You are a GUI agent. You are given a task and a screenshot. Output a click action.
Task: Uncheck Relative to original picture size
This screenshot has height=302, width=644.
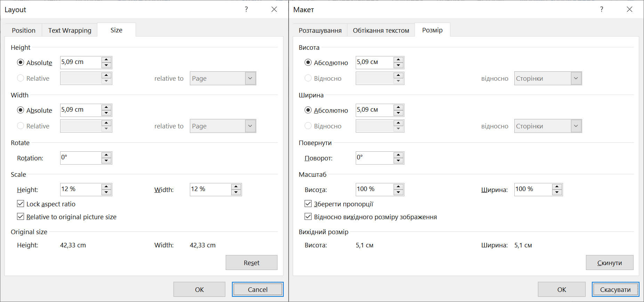tap(21, 217)
